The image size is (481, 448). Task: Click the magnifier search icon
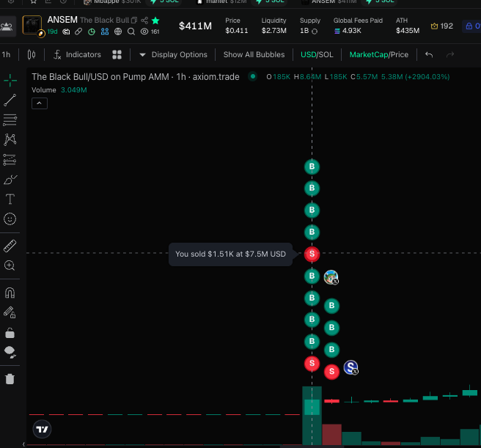pos(131,32)
